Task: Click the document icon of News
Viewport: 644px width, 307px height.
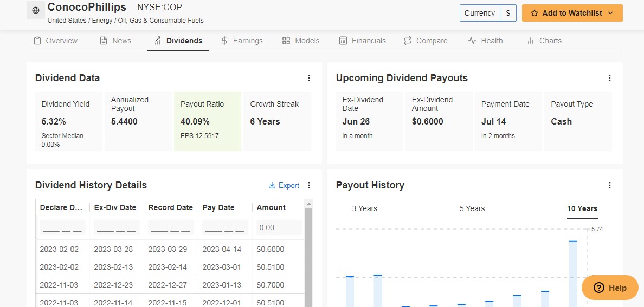Action: 104,41
